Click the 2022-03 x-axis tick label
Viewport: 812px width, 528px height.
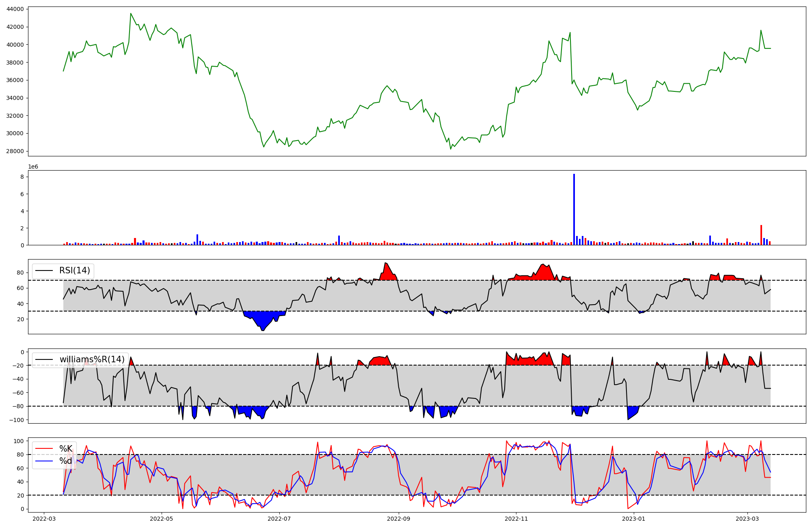tap(44, 518)
